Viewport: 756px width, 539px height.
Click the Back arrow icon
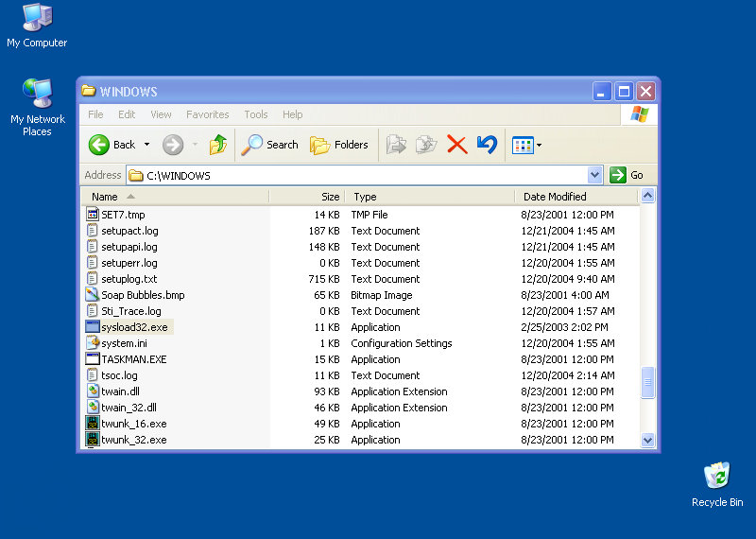point(99,145)
